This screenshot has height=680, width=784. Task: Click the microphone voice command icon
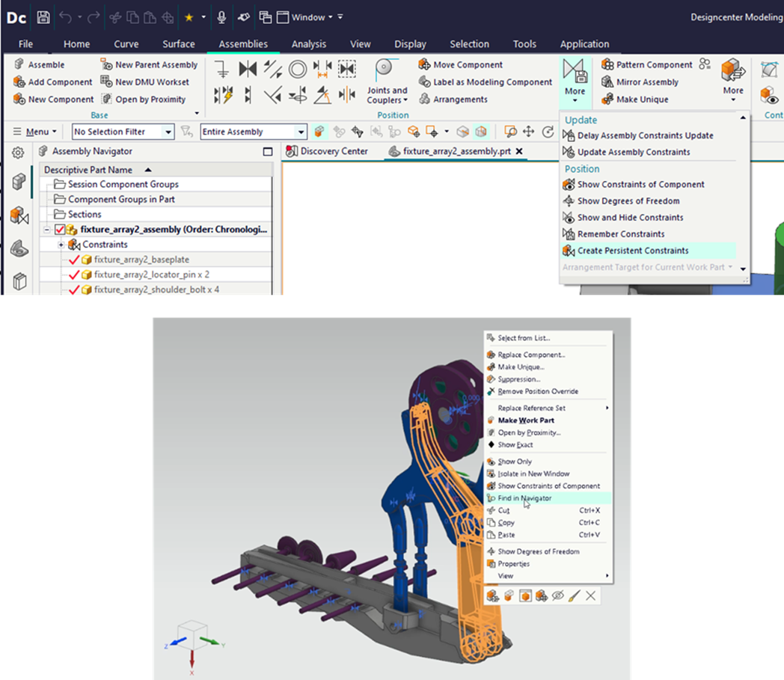pos(221,17)
